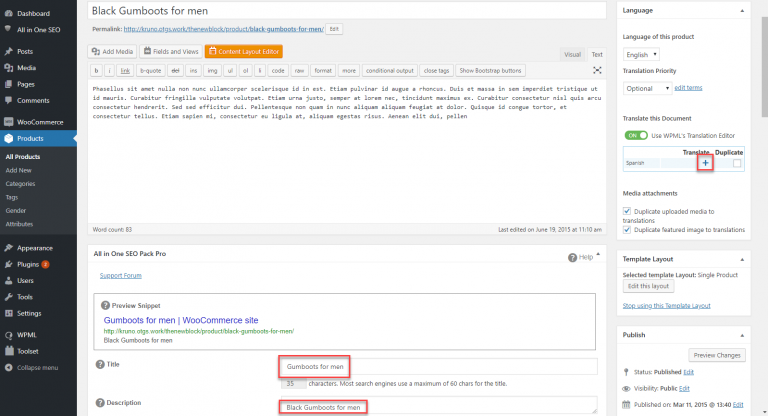Open the Language of this product dropdown
Image resolution: width=768 pixels, height=416 pixels.
click(640, 54)
